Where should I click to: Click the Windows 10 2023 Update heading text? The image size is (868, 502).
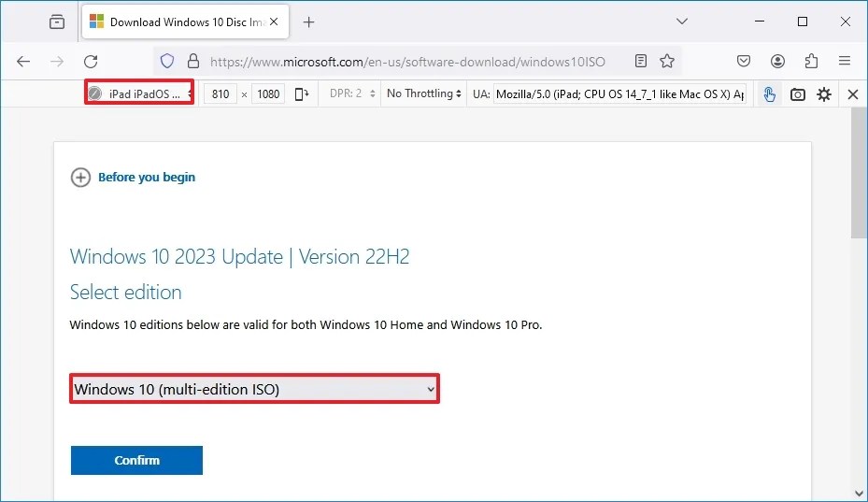(x=240, y=256)
